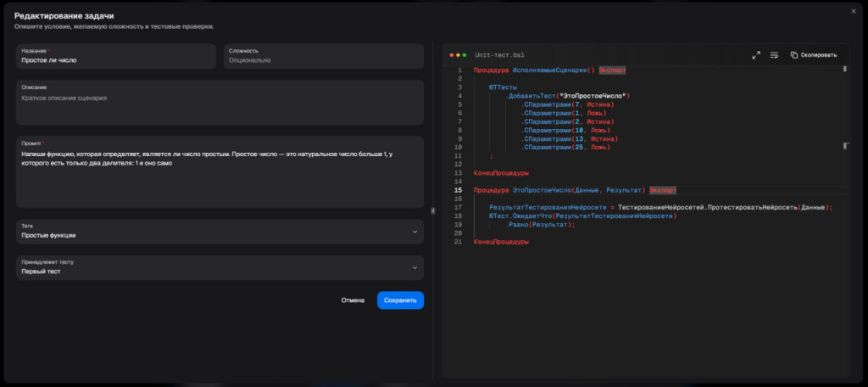The height and width of the screenshot is (387, 868).
Task: Click the СПараметрами(25, Ложь) line
Action: [565, 148]
